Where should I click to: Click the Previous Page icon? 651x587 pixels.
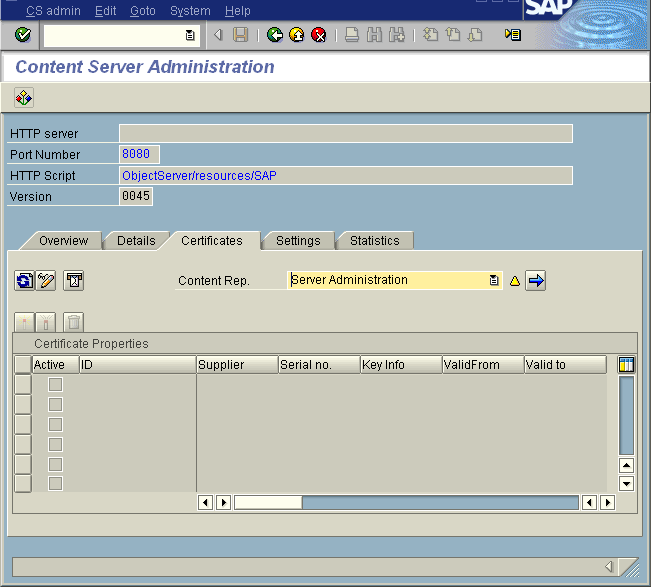(453, 35)
